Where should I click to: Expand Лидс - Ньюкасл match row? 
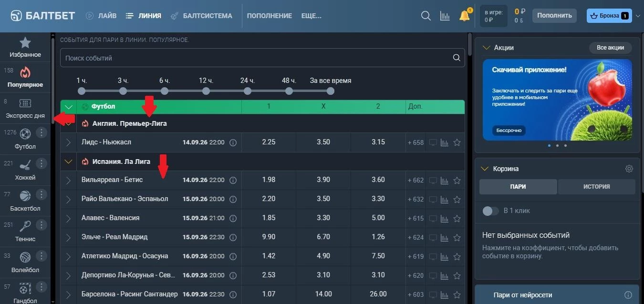pos(68,142)
